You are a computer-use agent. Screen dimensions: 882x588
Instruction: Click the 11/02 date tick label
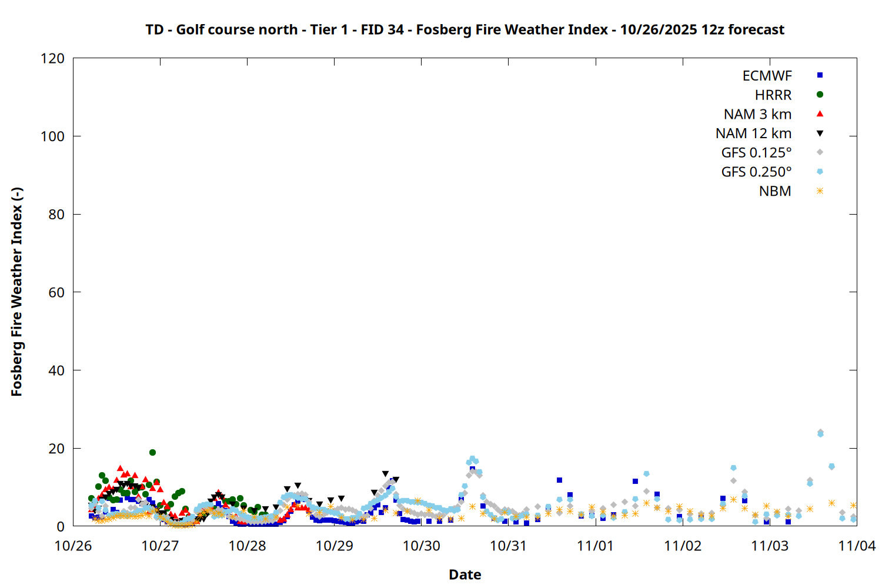pyautogui.click(x=682, y=546)
